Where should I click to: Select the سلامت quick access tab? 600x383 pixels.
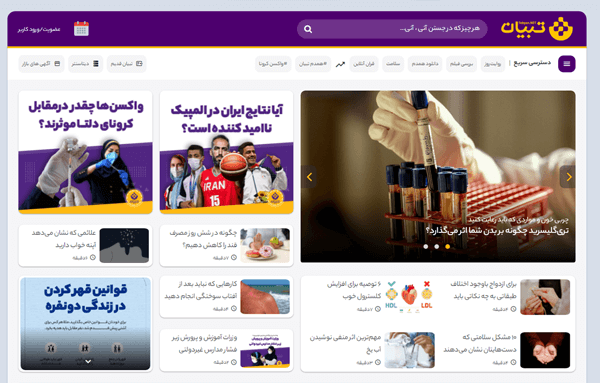[393, 64]
